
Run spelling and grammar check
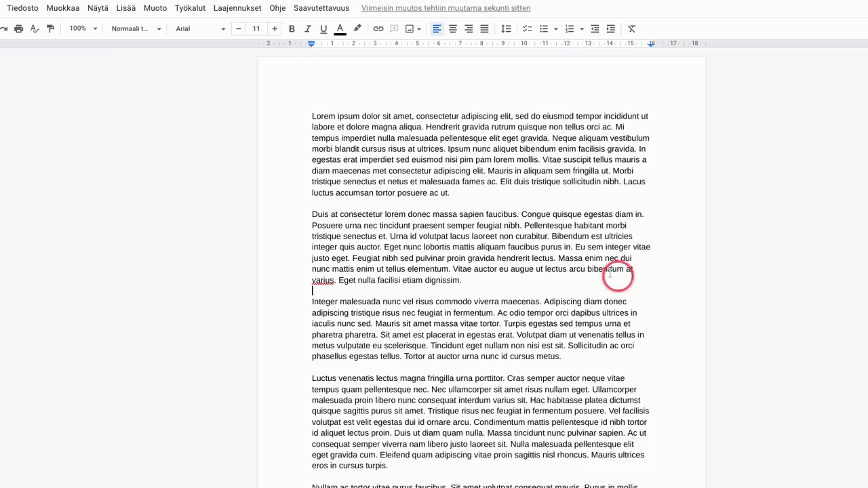(x=35, y=28)
